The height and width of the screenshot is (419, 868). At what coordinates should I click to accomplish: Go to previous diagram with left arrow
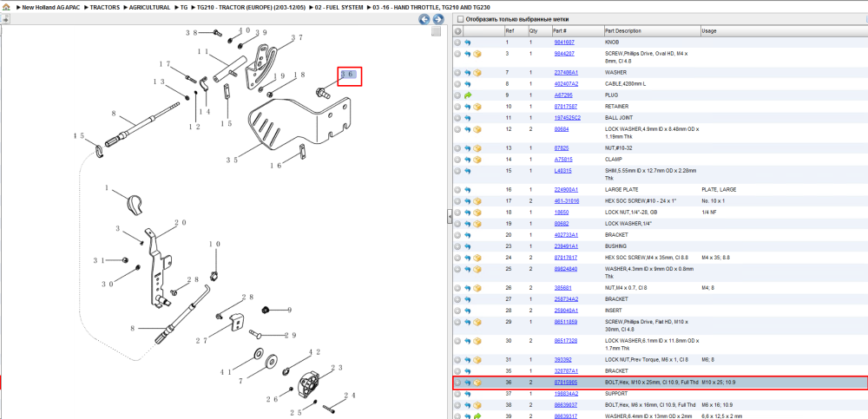[x=424, y=19]
